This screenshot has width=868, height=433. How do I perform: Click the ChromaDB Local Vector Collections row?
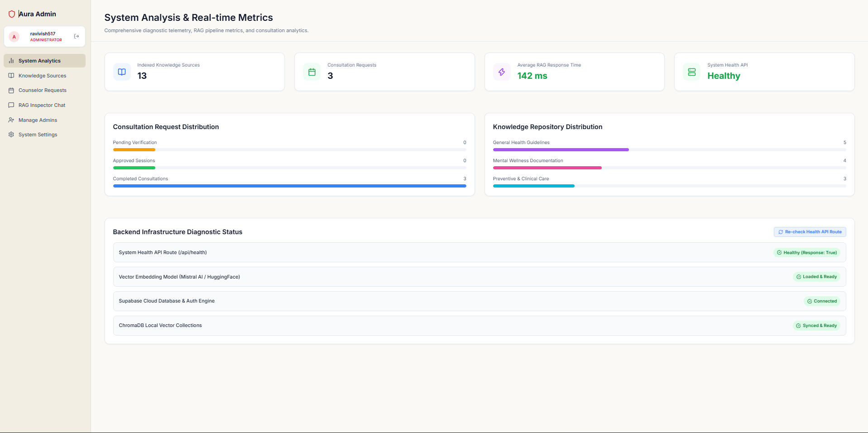click(480, 326)
